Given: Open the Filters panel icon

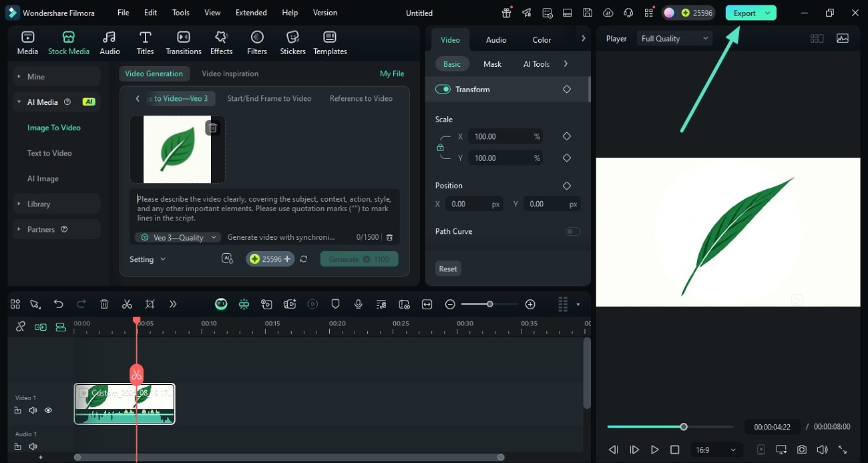Looking at the screenshot, I should [x=257, y=43].
